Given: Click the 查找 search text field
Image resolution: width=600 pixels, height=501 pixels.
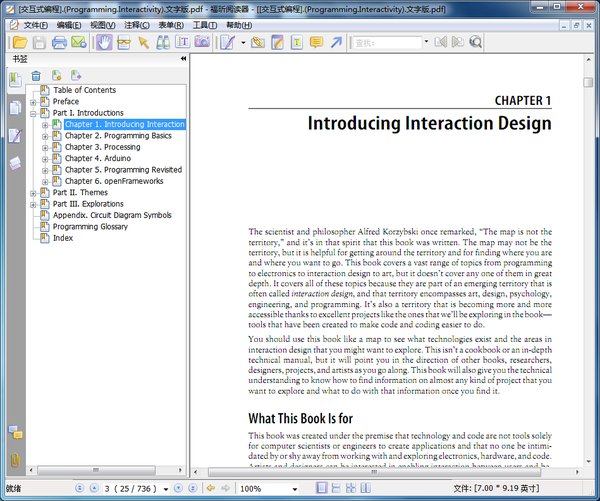Looking at the screenshot, I should [384, 42].
